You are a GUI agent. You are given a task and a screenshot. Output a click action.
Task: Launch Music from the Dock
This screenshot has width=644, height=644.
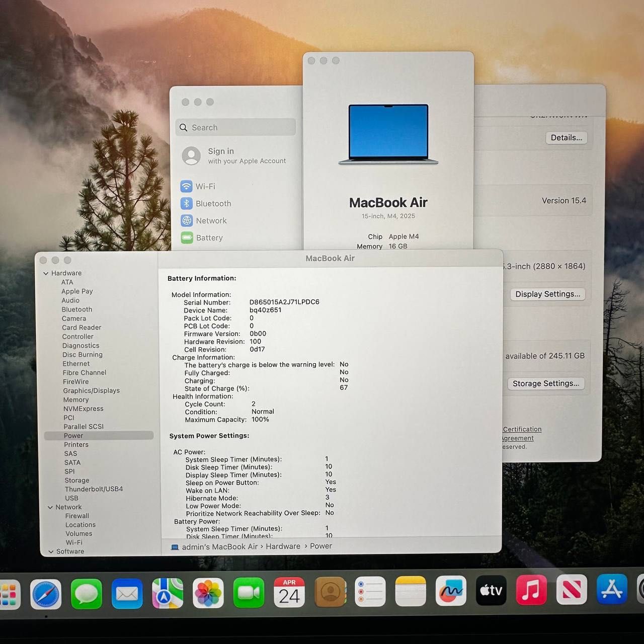(531, 590)
